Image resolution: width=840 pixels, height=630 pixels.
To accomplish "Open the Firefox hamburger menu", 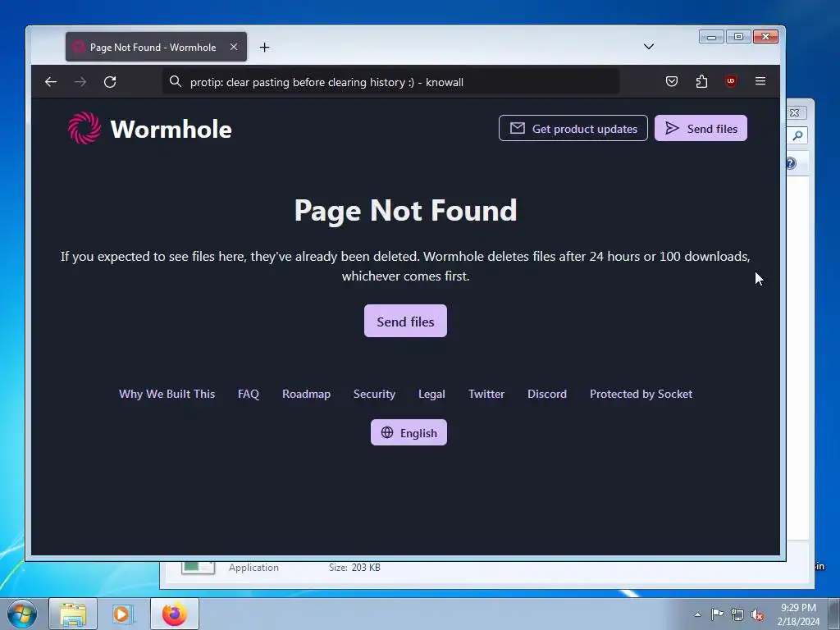I will pyautogui.click(x=760, y=81).
